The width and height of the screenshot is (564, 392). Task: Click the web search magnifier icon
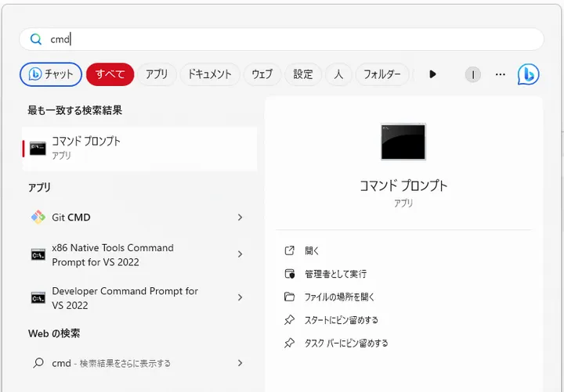38,363
